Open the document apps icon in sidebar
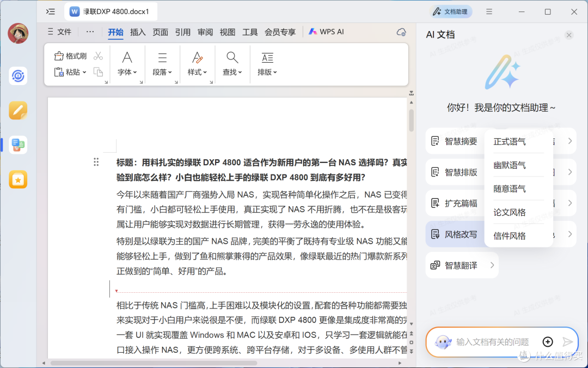 [18, 145]
